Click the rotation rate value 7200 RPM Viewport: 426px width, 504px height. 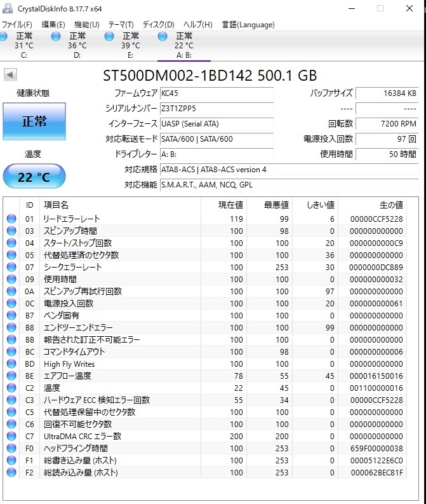pyautogui.click(x=387, y=124)
